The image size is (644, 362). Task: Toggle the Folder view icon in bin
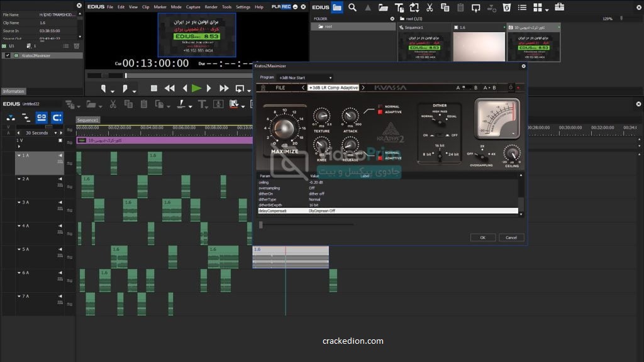(x=337, y=8)
